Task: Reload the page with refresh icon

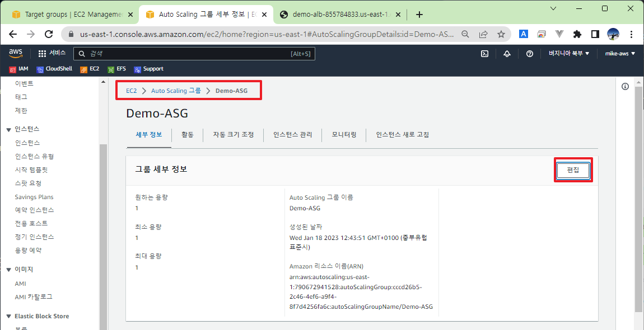Action: [49, 34]
